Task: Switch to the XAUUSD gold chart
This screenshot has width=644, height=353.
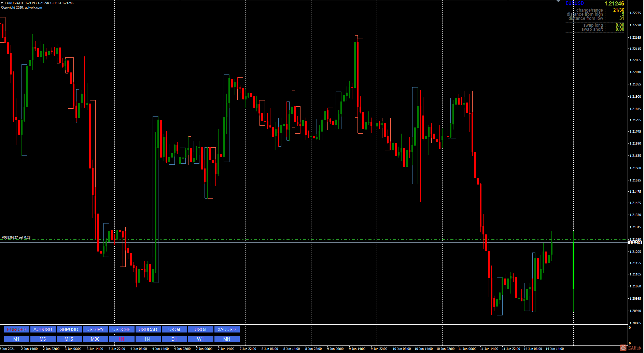Action: point(227,329)
